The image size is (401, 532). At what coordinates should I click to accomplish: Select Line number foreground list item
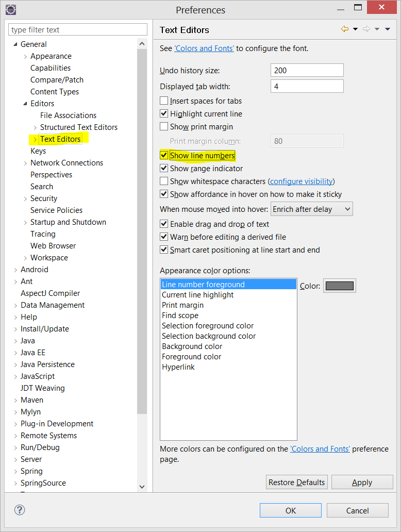point(228,285)
